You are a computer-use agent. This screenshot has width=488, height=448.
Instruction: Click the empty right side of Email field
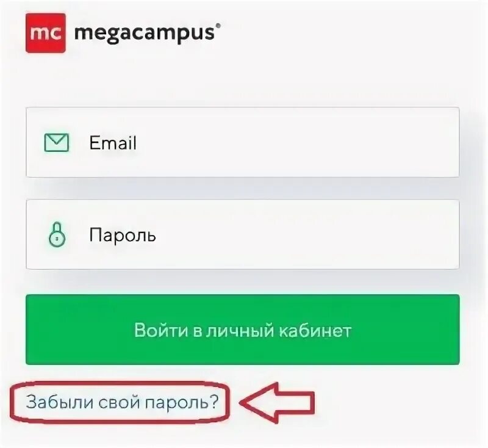(x=342, y=142)
